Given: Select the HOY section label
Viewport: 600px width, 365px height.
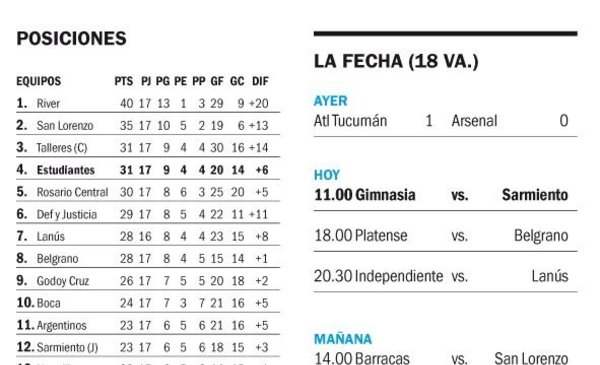Looking at the screenshot, I should point(326,175).
